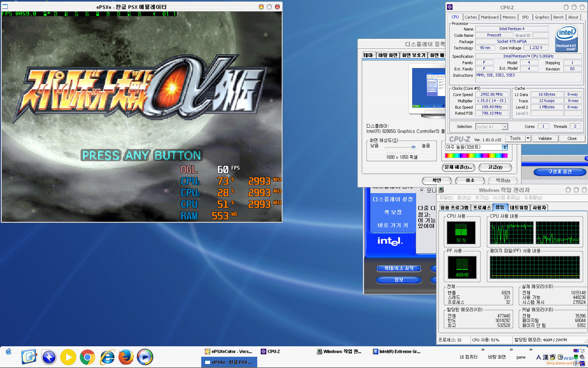
Task: Click the monitor FPS tray icon
Action: tap(576, 350)
